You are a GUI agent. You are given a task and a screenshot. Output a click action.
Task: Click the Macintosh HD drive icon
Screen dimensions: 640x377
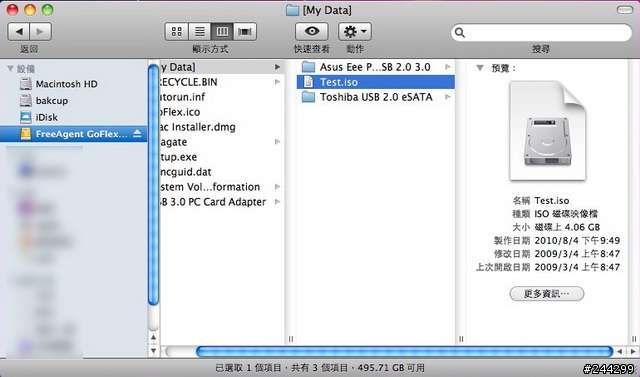(x=26, y=84)
